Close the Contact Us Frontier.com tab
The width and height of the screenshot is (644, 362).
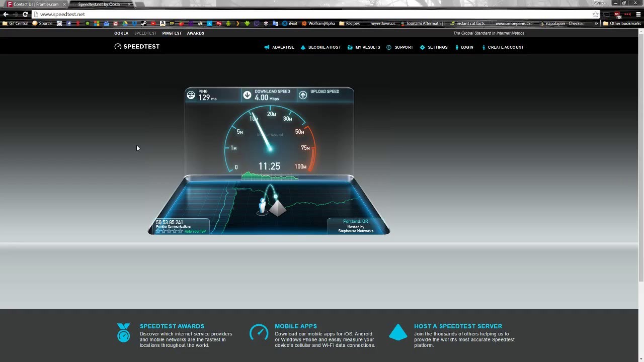click(64, 4)
